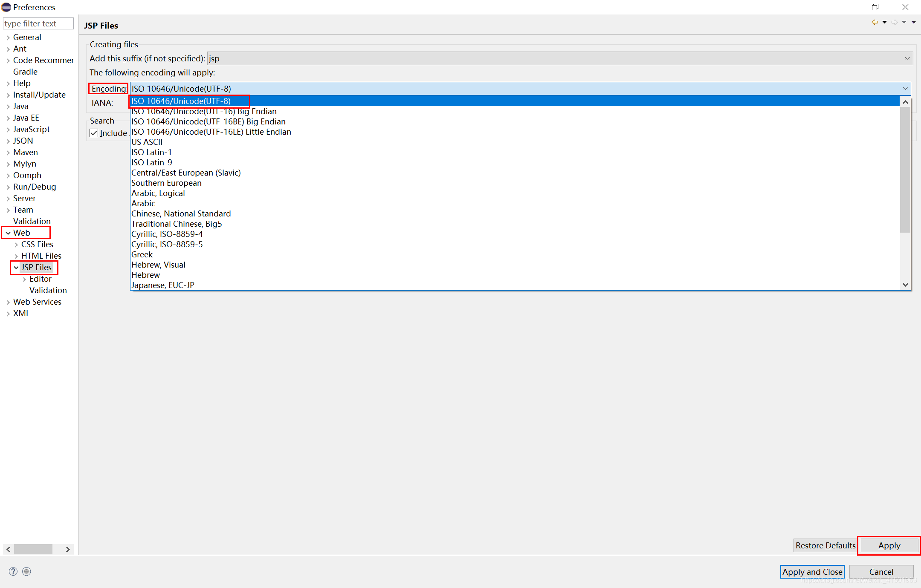Toggle the Include checkbox under Search
This screenshot has width=921, height=588.
94,133
